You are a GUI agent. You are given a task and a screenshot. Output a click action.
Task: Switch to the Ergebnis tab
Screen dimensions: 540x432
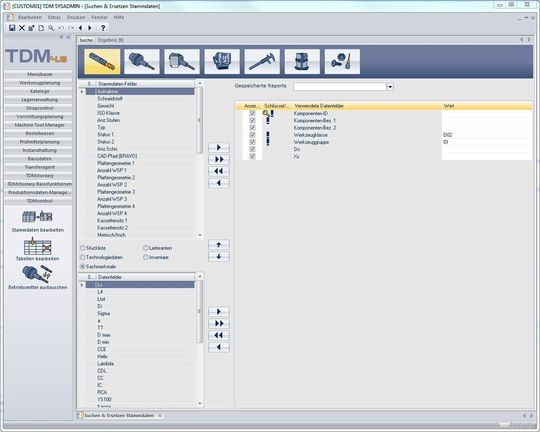[x=111, y=40]
